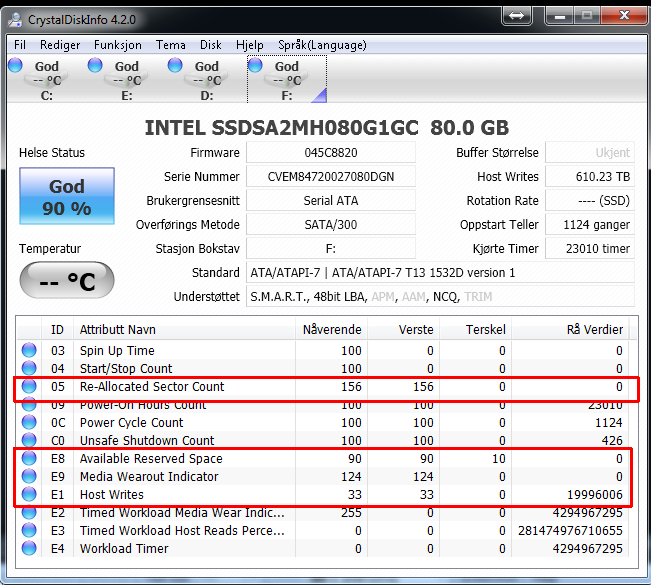651x585 pixels.
Task: Click the Verste column header
Action: tap(404, 329)
